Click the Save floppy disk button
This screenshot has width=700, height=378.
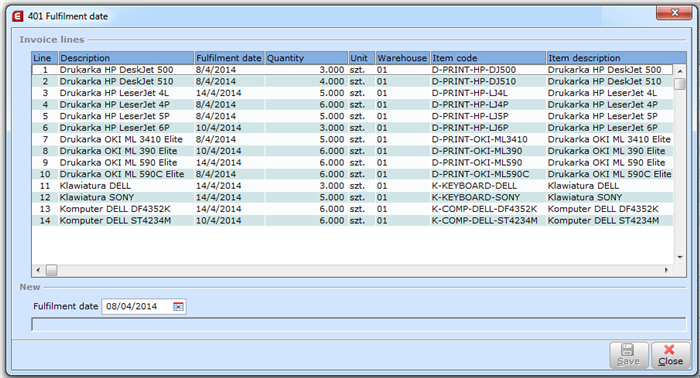[629, 355]
